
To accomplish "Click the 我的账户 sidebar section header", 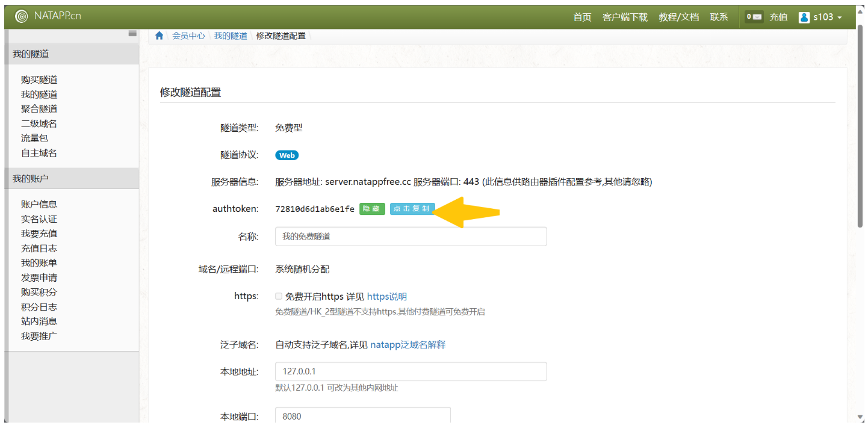I will [72, 178].
